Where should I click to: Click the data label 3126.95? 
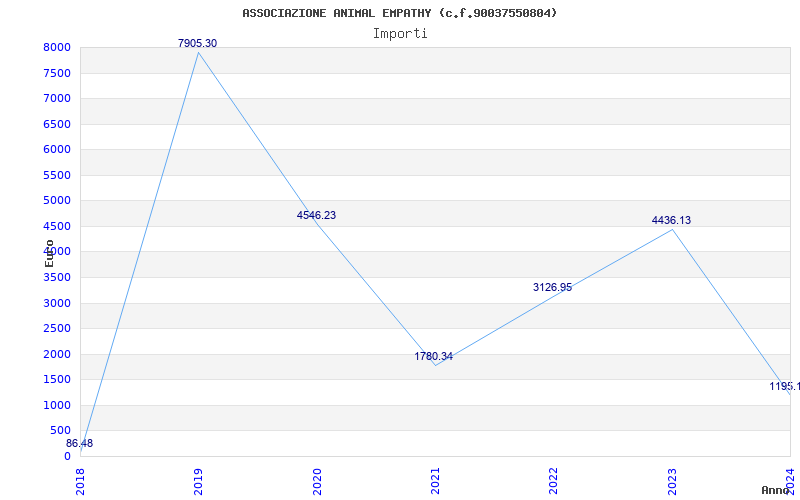pyautogui.click(x=553, y=287)
